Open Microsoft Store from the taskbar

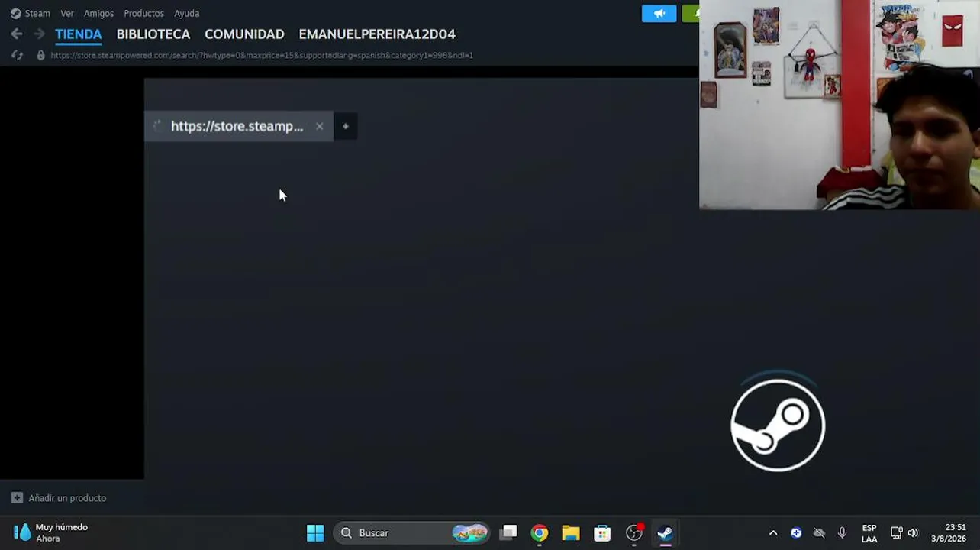coord(602,533)
